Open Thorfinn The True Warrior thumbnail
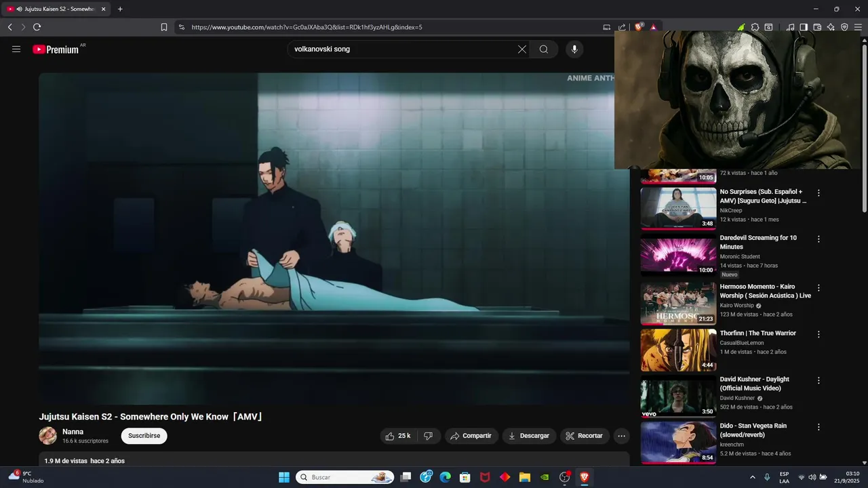The height and width of the screenshot is (488, 868). tap(678, 350)
